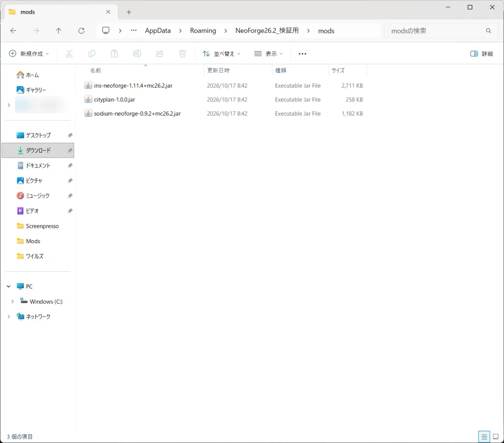Screen dimensions: 504x443
Task: Open Mods folder in navigation pane
Action: [x=33, y=241]
